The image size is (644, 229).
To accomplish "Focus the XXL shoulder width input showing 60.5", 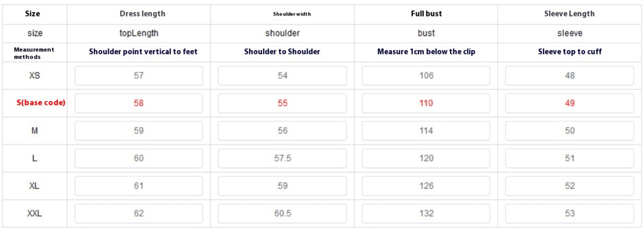I will (282, 214).
